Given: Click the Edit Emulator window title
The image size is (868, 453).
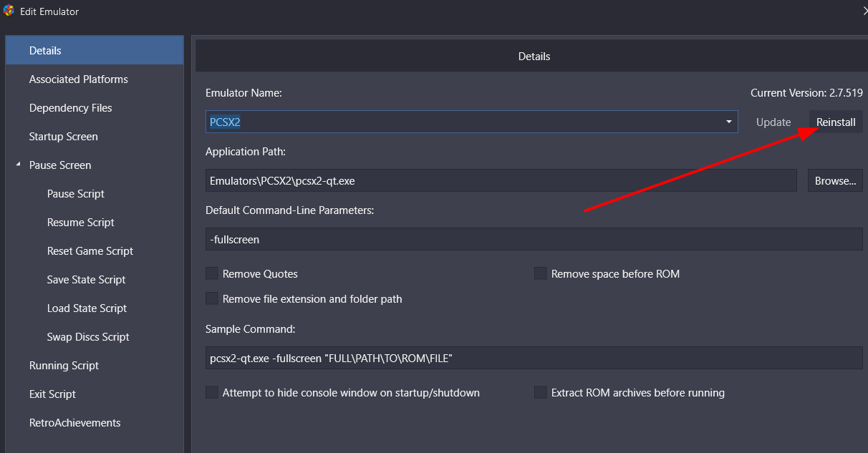Looking at the screenshot, I should (x=49, y=11).
